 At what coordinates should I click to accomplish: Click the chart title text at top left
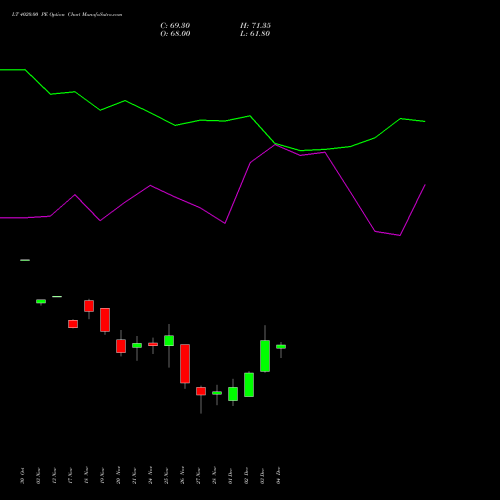[67, 15]
